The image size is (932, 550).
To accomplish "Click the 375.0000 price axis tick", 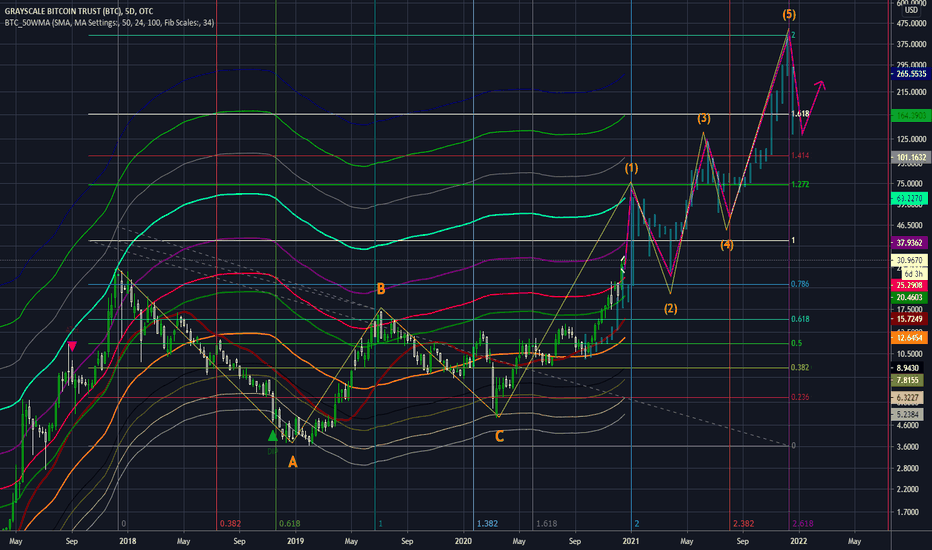I will [x=911, y=44].
